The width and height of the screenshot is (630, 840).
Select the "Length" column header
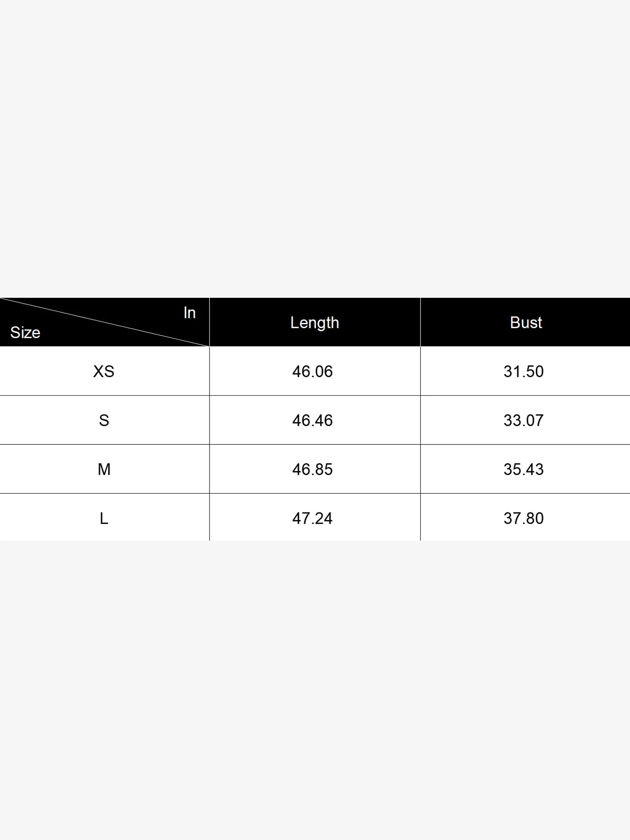315,323
